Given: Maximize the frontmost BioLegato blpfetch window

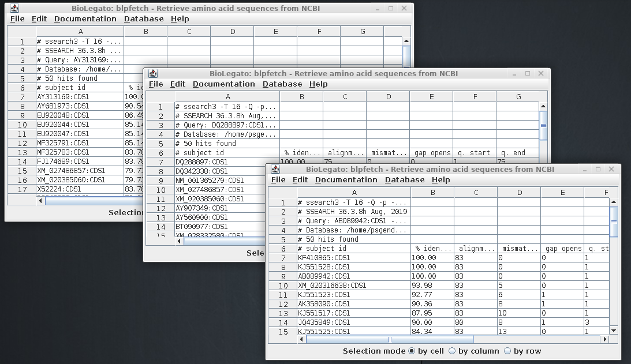Looking at the screenshot, I should (x=598, y=169).
